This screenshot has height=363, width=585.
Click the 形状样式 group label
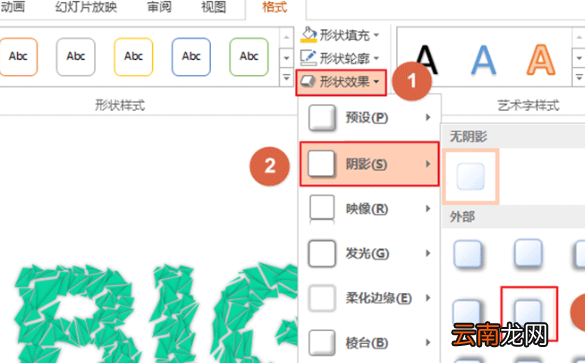pos(120,106)
